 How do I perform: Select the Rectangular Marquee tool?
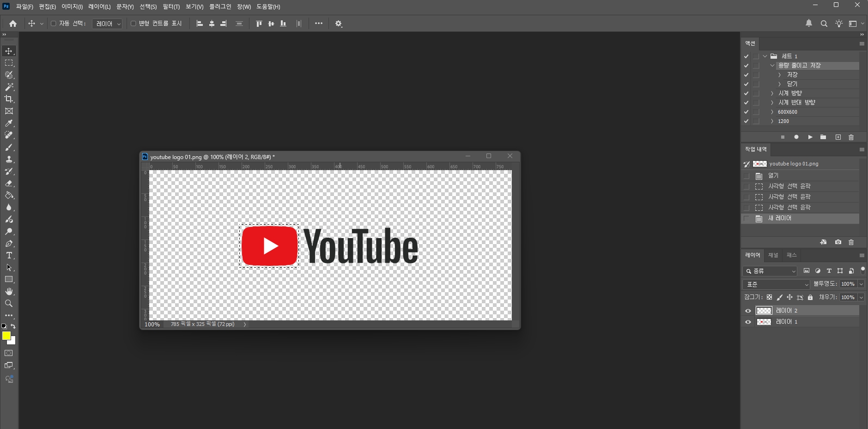[9, 63]
